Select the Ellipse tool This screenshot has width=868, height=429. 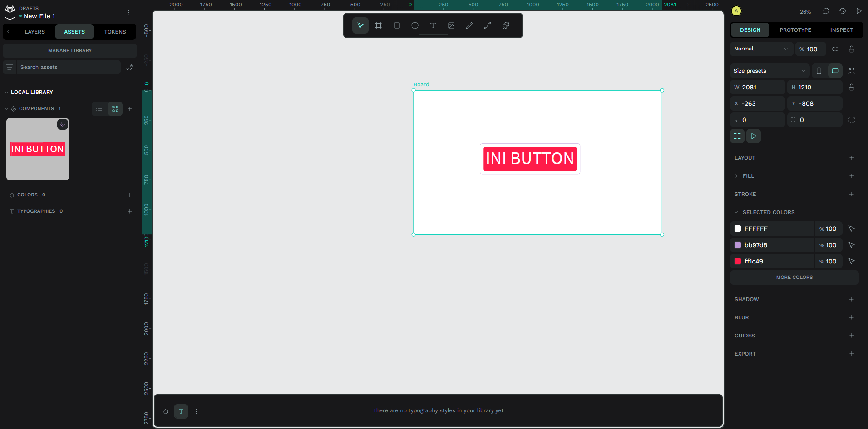click(x=414, y=25)
